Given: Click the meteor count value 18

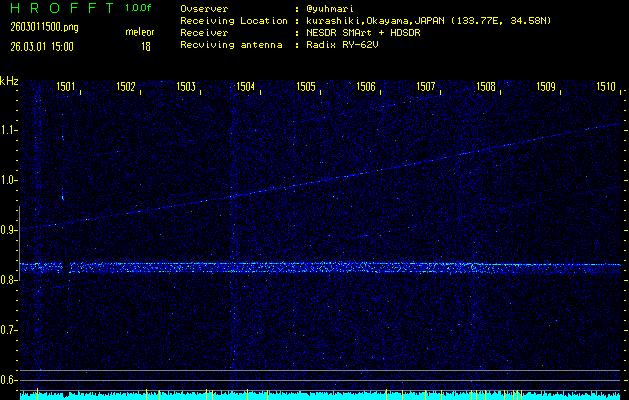Looking at the screenshot, I should pos(146,46).
